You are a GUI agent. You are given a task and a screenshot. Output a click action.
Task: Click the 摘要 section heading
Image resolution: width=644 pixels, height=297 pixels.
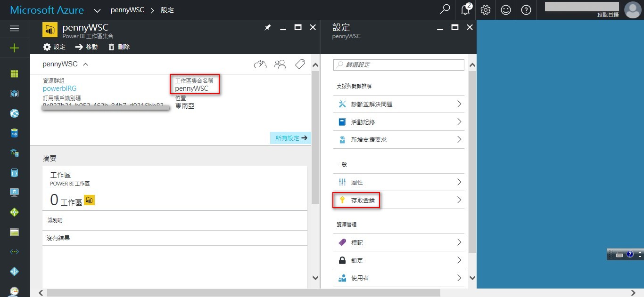click(x=50, y=159)
